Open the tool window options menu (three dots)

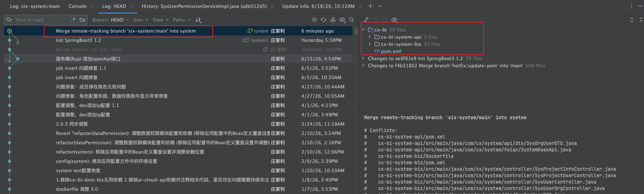631,6
